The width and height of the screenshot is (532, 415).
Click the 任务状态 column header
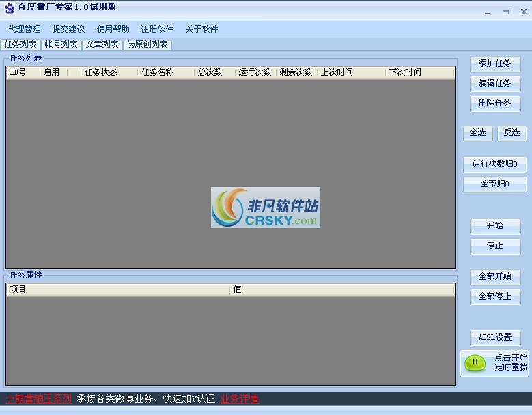tap(109, 72)
